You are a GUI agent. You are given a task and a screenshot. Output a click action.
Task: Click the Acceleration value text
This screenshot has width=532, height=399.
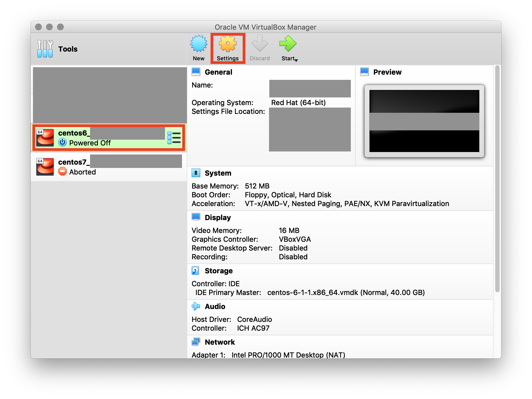coord(347,204)
